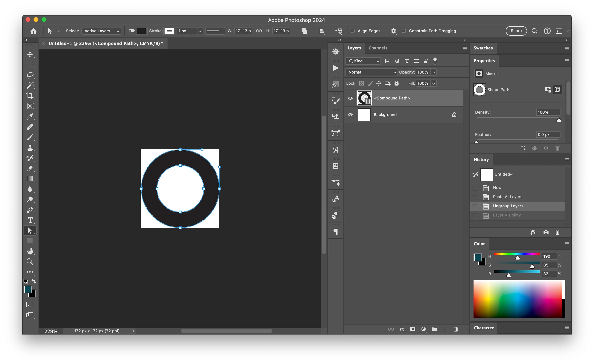Select the Paste AI Layers history state
Image resolution: width=594 pixels, height=364 pixels.
pyautogui.click(x=507, y=197)
